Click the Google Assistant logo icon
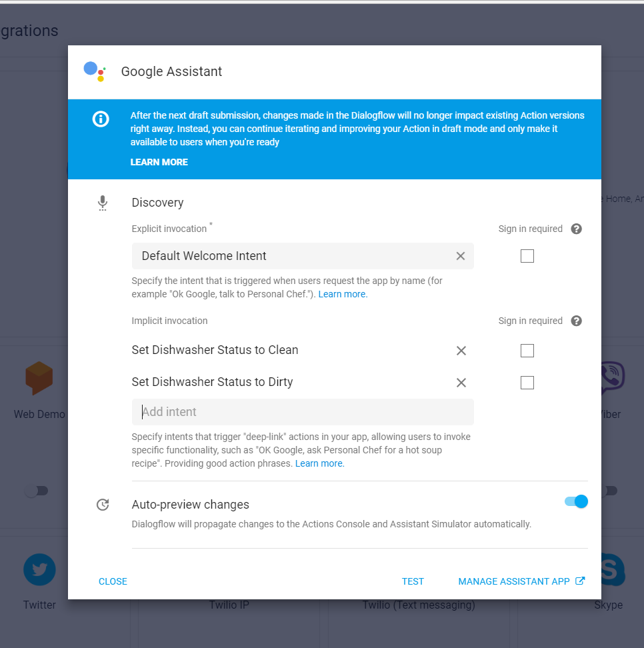This screenshot has height=648, width=644. [x=94, y=71]
